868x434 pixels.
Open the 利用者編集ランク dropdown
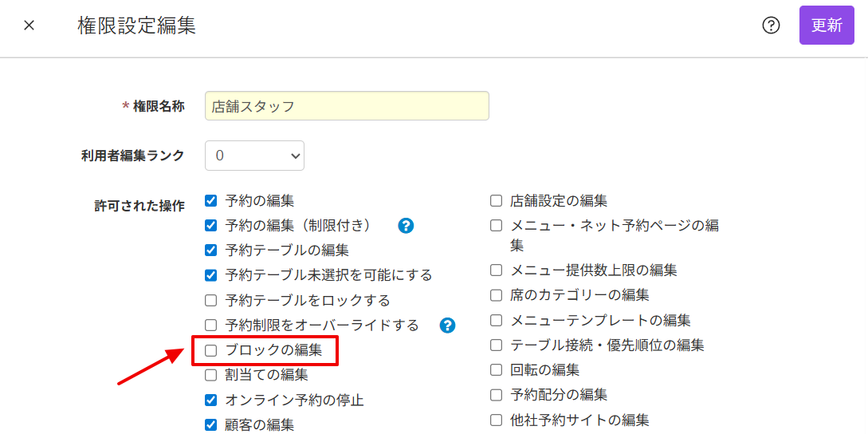(254, 156)
